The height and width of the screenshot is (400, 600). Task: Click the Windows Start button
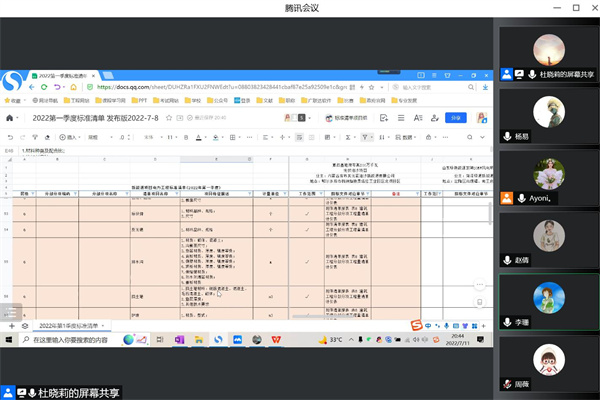pos(8,341)
